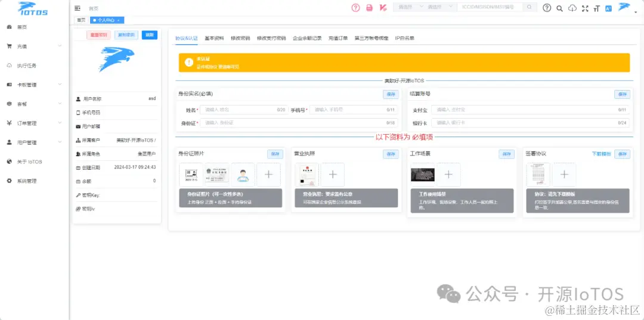Image resolution: width=644 pixels, height=320 pixels.
Task: Click the 首页 breadcrumb text
Action: (x=93, y=8)
